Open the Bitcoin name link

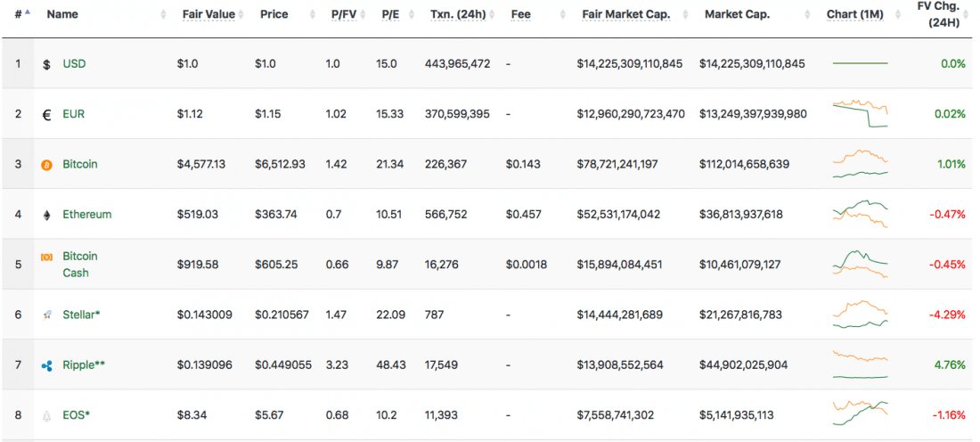[80, 165]
